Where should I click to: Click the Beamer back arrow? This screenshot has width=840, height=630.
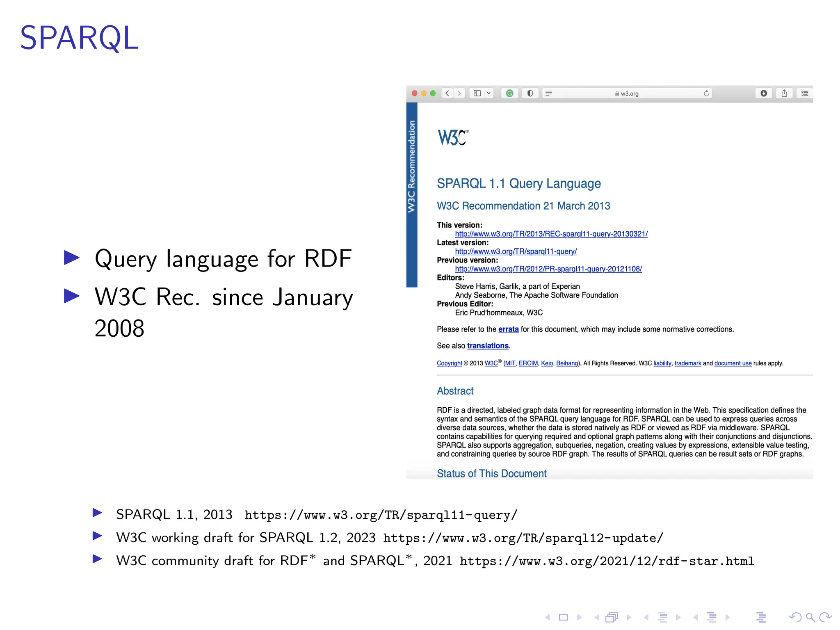tap(795, 617)
